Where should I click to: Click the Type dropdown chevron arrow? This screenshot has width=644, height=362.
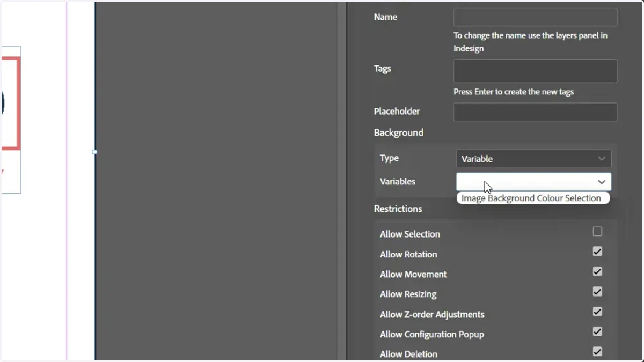[602, 159]
